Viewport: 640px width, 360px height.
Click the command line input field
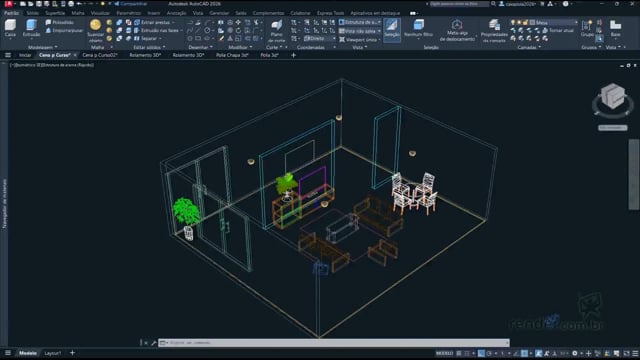[x=334, y=343]
